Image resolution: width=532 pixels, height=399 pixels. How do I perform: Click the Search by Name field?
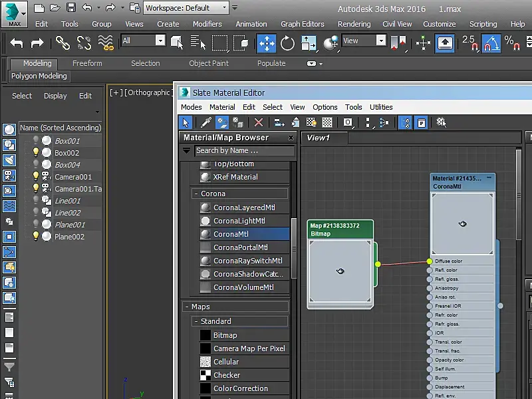click(243, 151)
